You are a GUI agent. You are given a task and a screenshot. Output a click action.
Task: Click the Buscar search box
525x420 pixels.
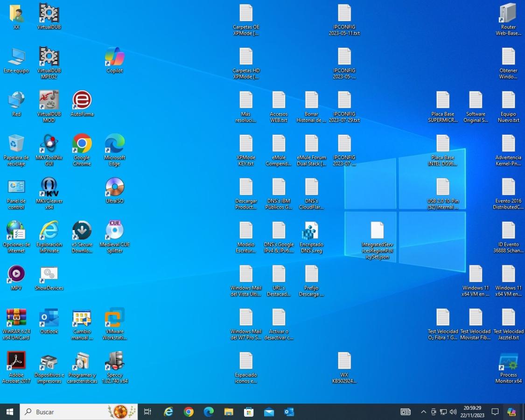click(x=65, y=412)
